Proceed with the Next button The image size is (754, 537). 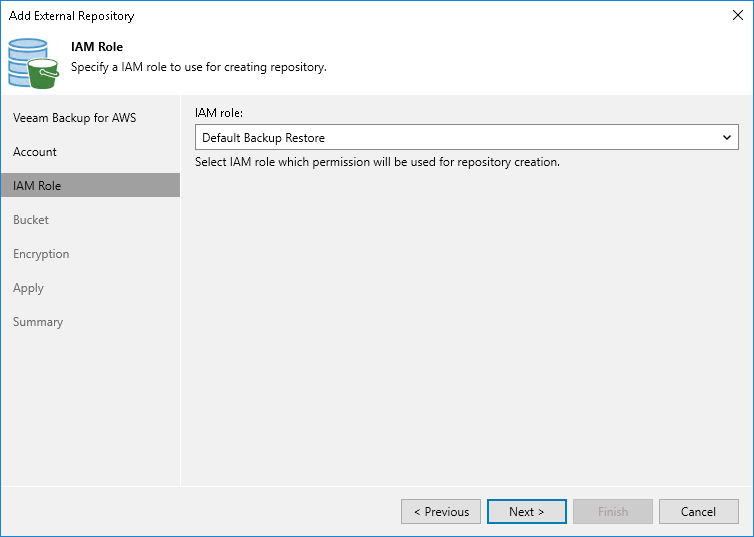[527, 512]
